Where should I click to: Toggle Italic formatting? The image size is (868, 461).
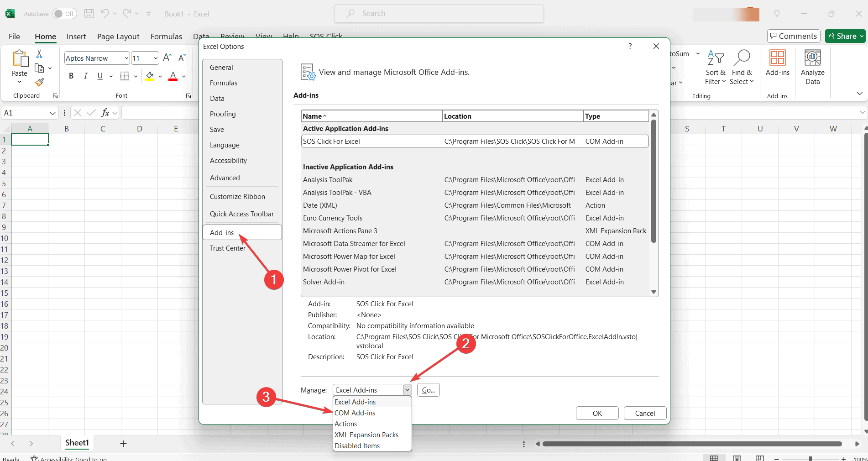click(85, 76)
